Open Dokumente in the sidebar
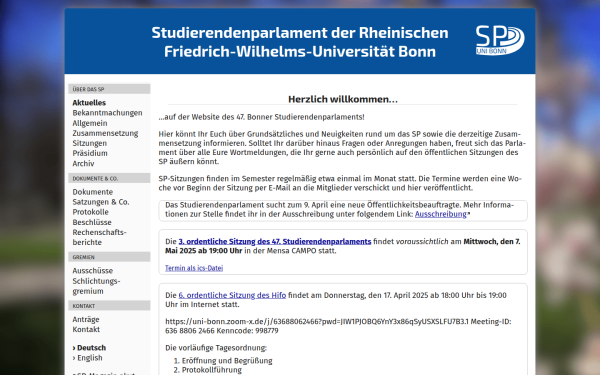Image resolution: width=600 pixels, height=375 pixels. [x=93, y=192]
